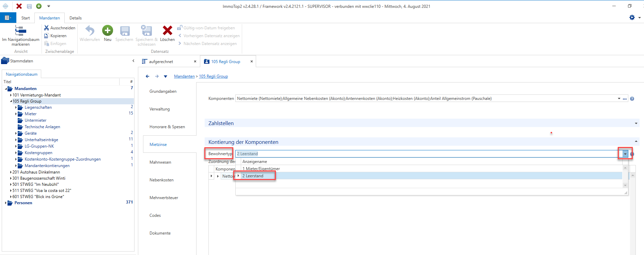Open the Komponenten dropdown arrow
This screenshot has width=644, height=255.
[619, 99]
